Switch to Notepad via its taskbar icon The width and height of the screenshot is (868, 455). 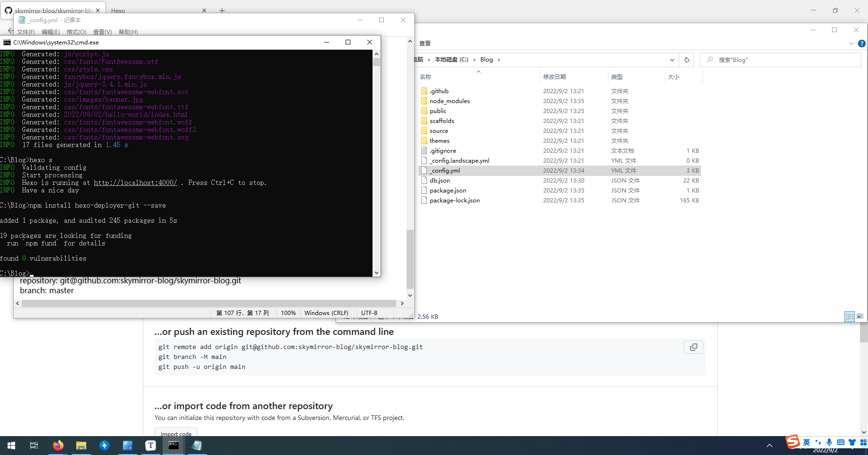[x=197, y=446]
